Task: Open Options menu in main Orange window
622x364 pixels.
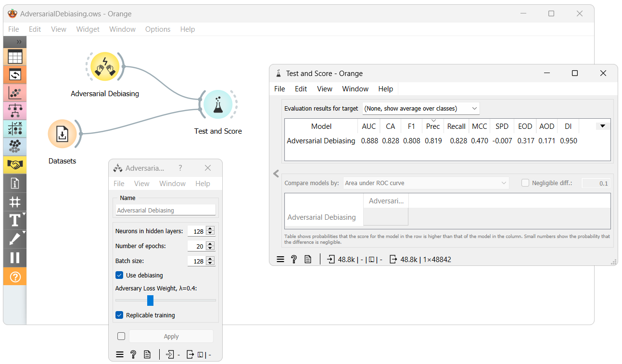Action: 158,29
